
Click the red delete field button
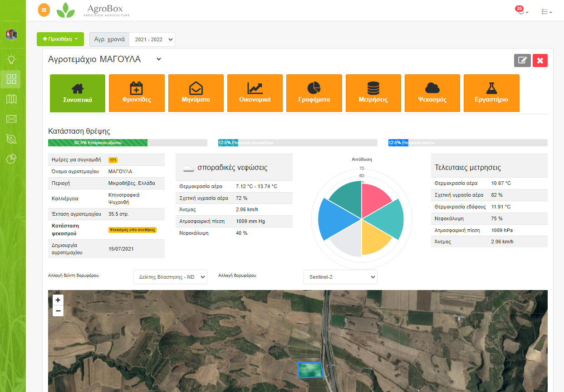click(x=540, y=60)
